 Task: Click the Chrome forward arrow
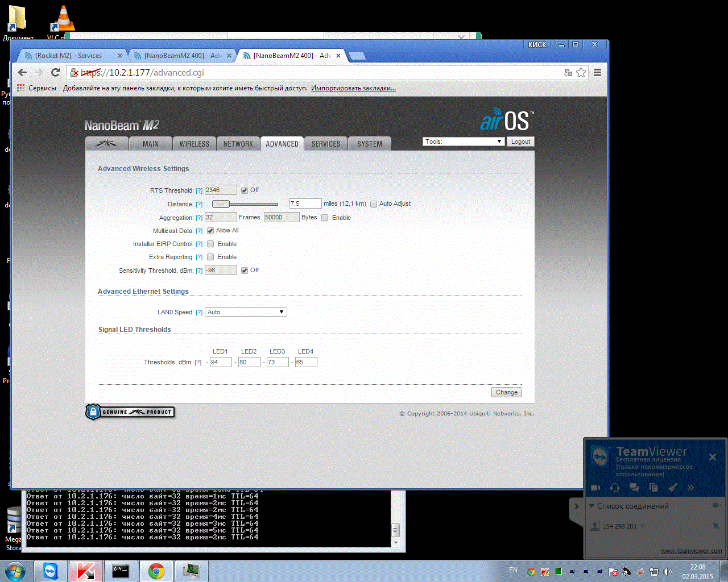point(39,72)
